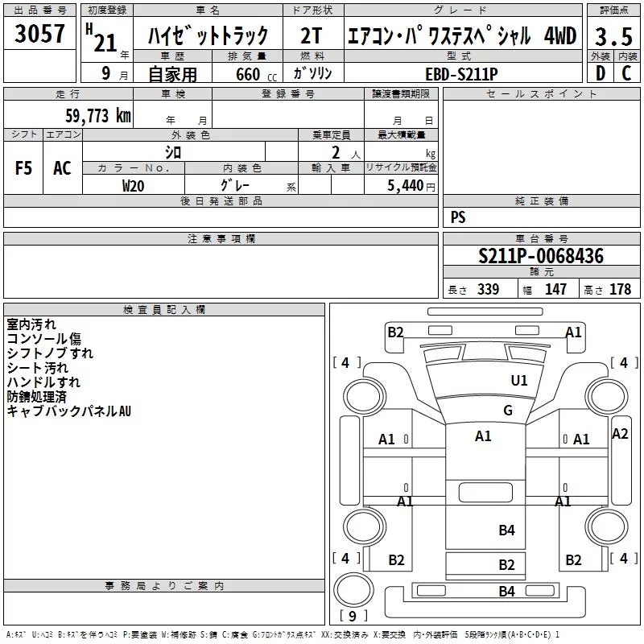Screen dimensions: 644x644
Task: Click the U1 dent mark on windshield
Action: (x=518, y=380)
